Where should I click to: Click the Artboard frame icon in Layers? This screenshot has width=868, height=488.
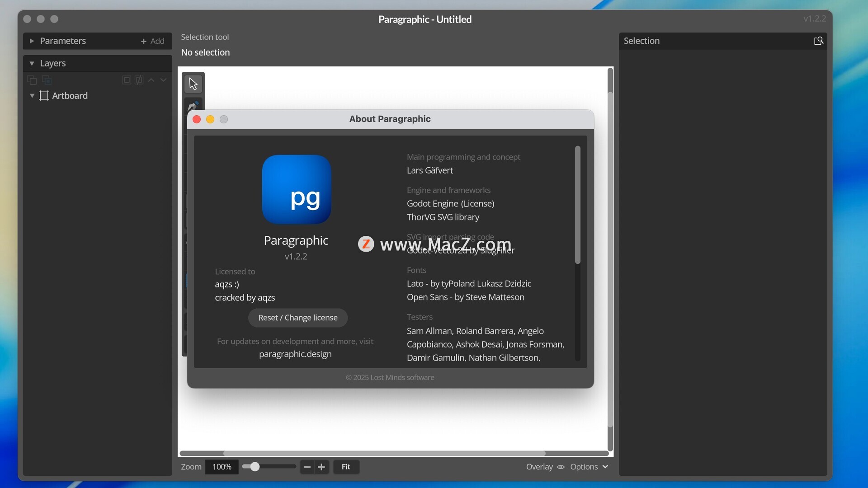coord(44,96)
